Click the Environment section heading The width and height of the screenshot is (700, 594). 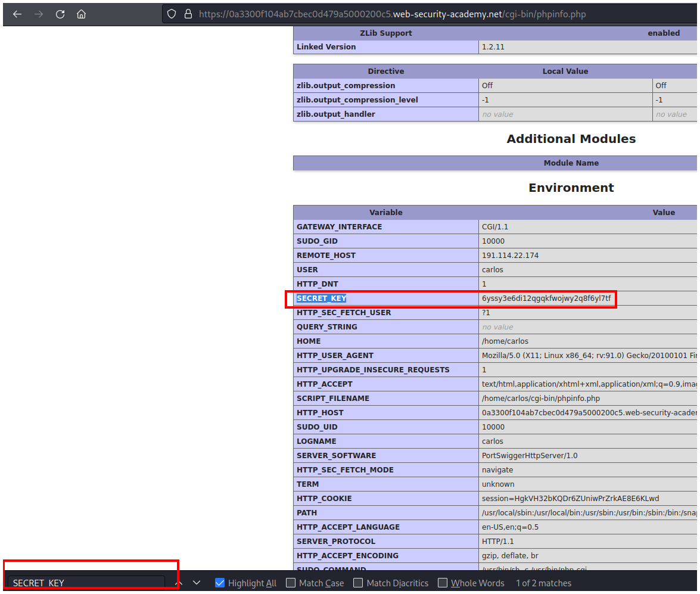(x=571, y=188)
